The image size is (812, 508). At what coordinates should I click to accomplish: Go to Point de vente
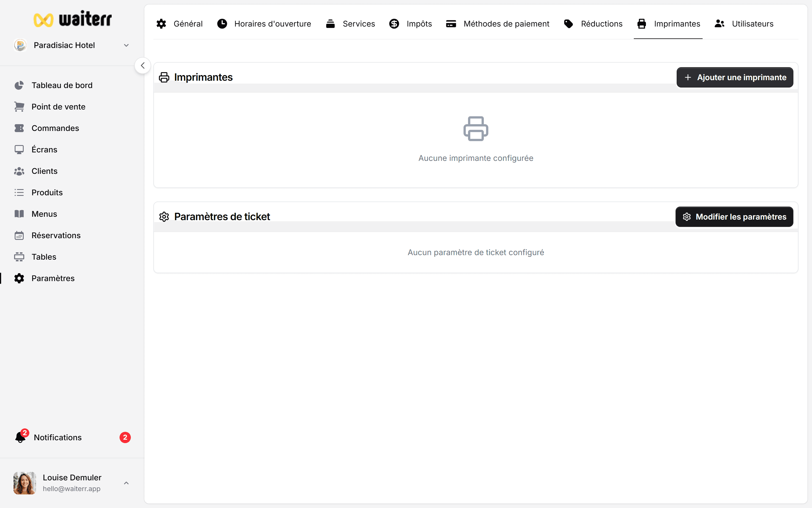pos(58,107)
